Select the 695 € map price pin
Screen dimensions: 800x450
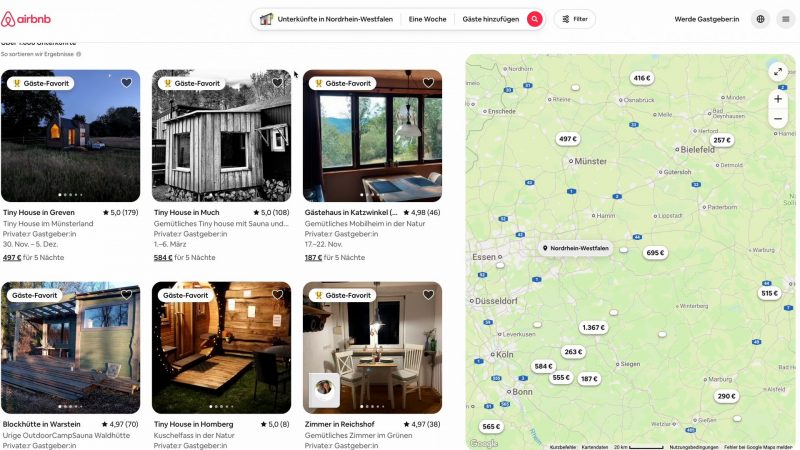[655, 253]
